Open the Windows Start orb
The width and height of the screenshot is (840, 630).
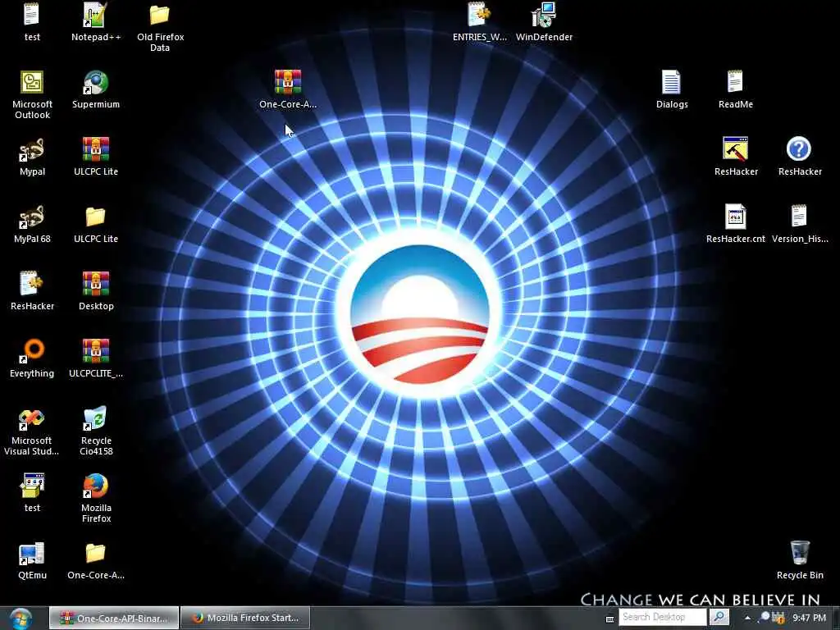(21, 619)
